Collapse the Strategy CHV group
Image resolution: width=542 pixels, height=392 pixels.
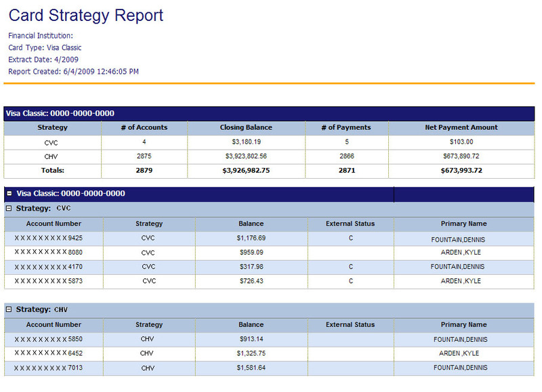click(9, 309)
